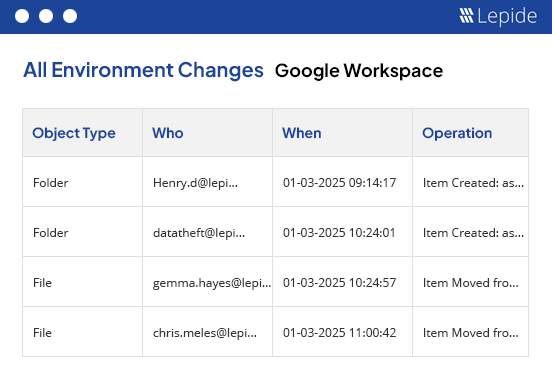Click the middle white window dot

[x=46, y=16]
